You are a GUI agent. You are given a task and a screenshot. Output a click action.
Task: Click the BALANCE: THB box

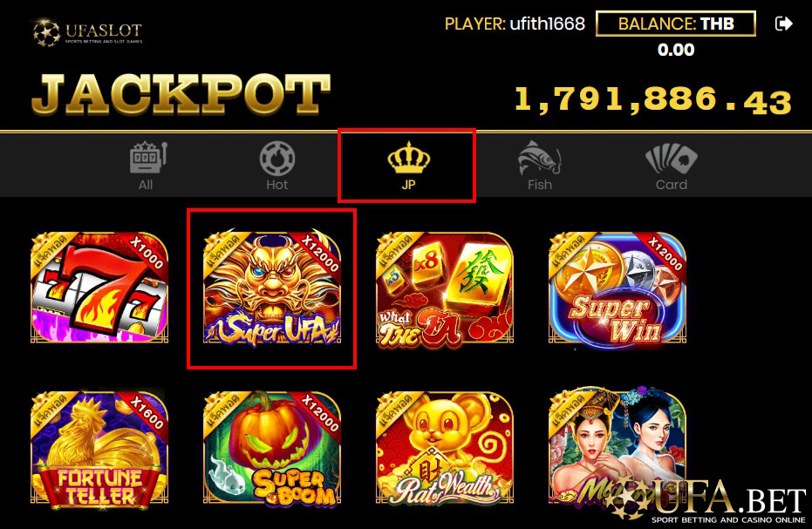(x=676, y=24)
